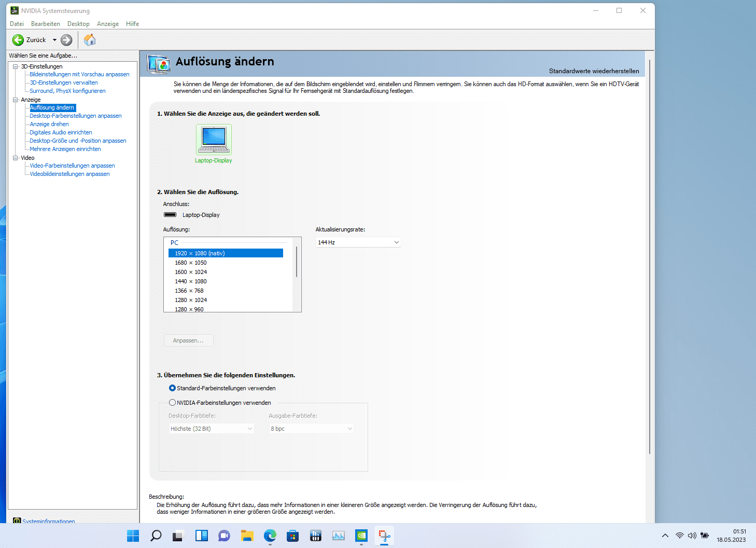Open the Datei menu
This screenshot has height=548, width=756.
tap(17, 24)
